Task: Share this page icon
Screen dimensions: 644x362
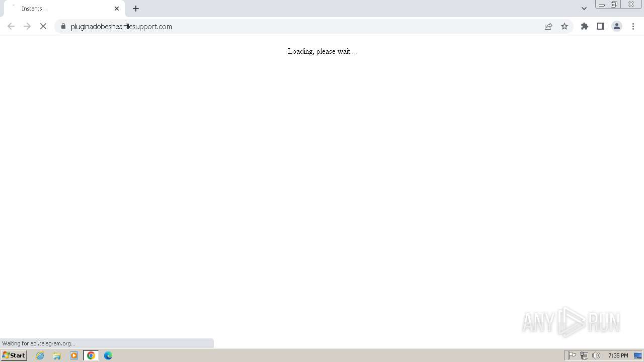Action: pyautogui.click(x=548, y=26)
